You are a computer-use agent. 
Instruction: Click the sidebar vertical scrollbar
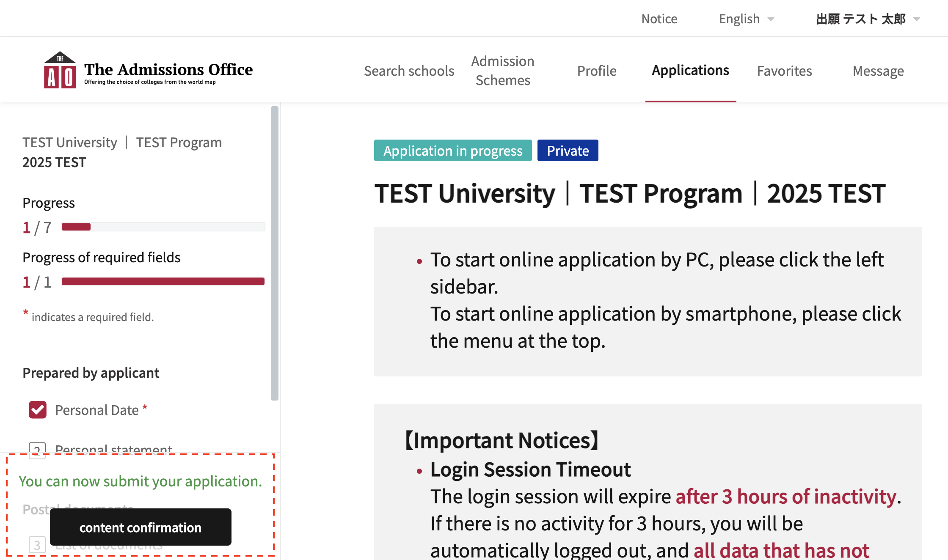point(275,253)
